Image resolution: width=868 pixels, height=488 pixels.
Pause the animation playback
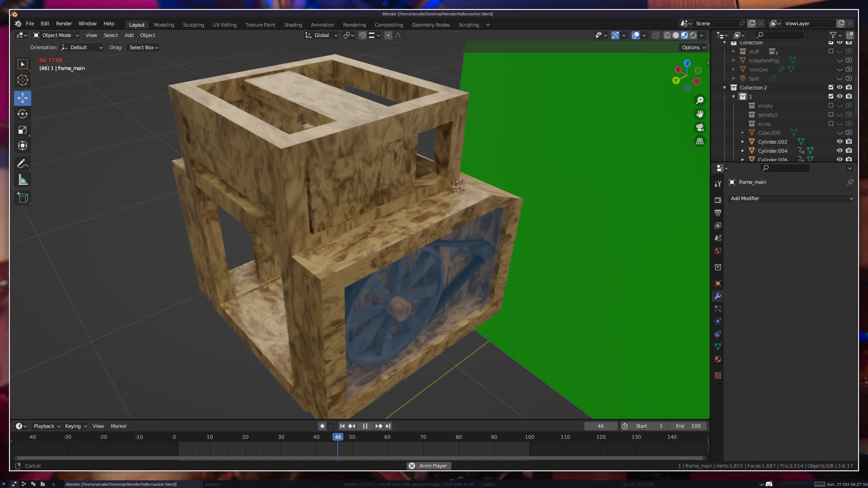click(x=365, y=426)
